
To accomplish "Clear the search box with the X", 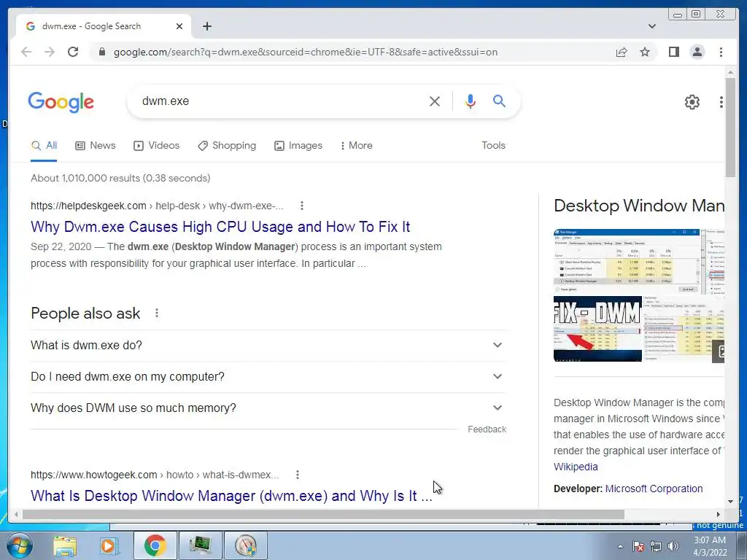I will click(x=435, y=101).
